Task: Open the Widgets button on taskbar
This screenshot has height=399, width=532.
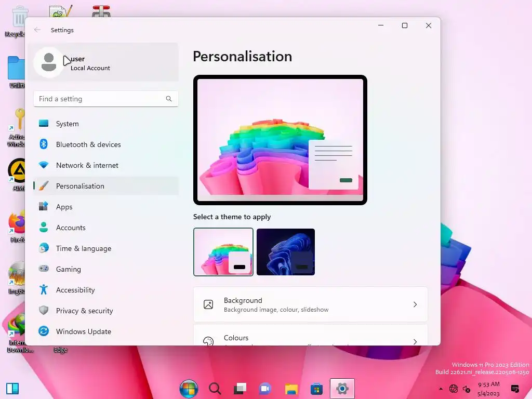Action: (12, 389)
